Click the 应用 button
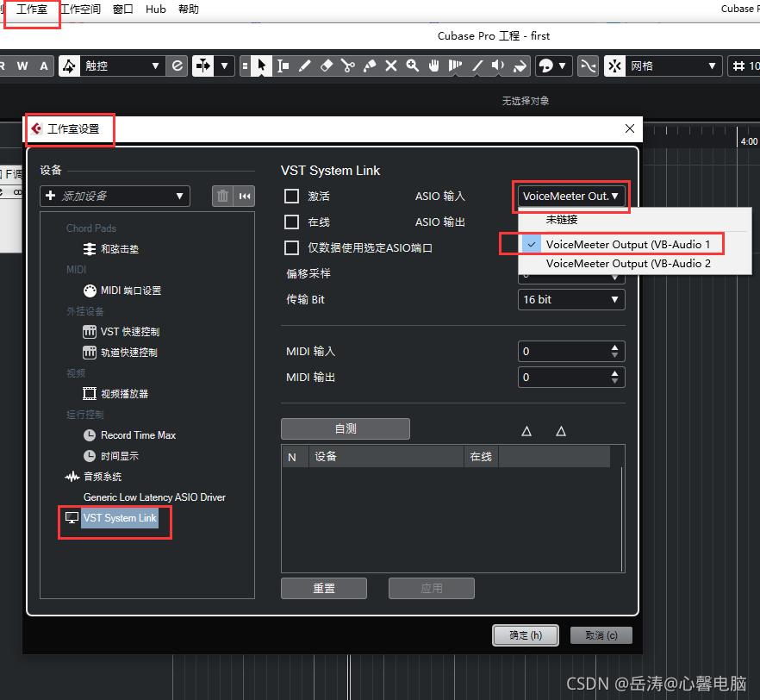The image size is (760, 700). tap(432, 588)
